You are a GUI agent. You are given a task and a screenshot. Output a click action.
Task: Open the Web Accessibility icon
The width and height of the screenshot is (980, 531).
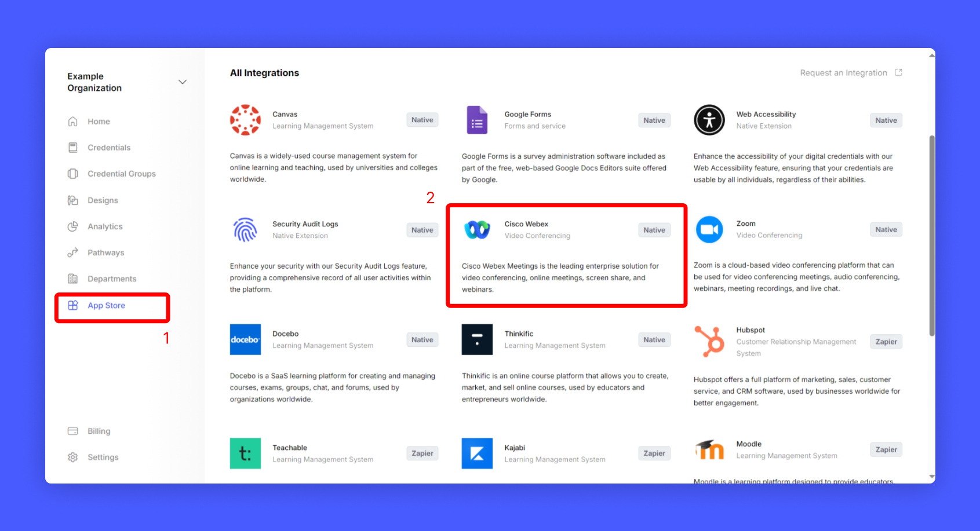point(709,120)
